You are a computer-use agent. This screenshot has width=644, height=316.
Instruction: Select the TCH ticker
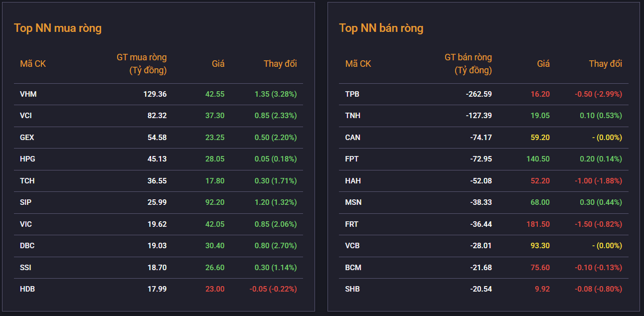(27, 181)
